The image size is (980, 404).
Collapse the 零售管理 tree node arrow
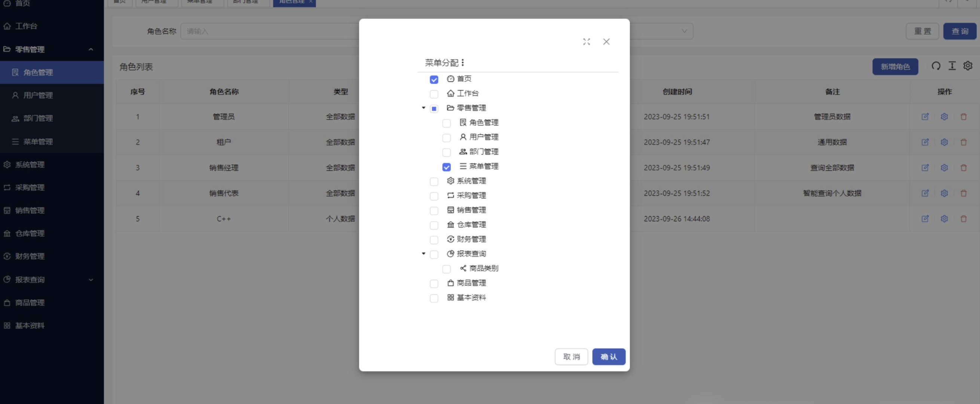click(x=423, y=108)
